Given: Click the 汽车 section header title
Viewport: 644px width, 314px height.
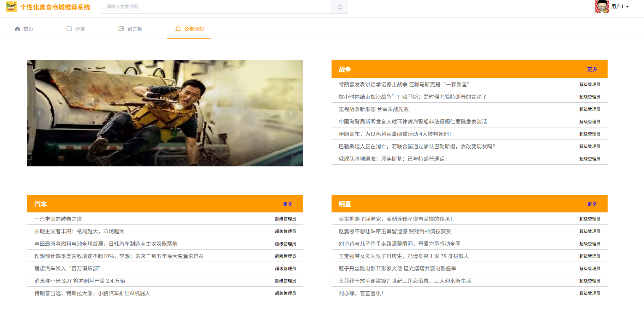Looking at the screenshot, I should point(40,204).
